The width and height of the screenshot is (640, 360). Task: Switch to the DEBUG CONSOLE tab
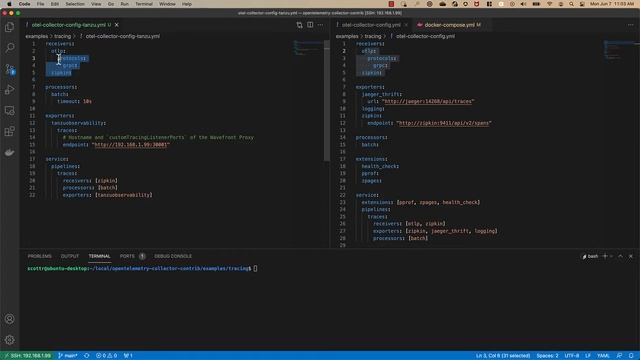(x=173, y=256)
